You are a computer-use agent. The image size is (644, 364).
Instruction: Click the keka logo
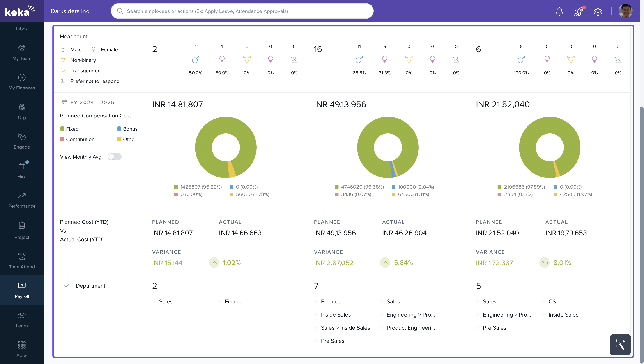[x=20, y=11]
